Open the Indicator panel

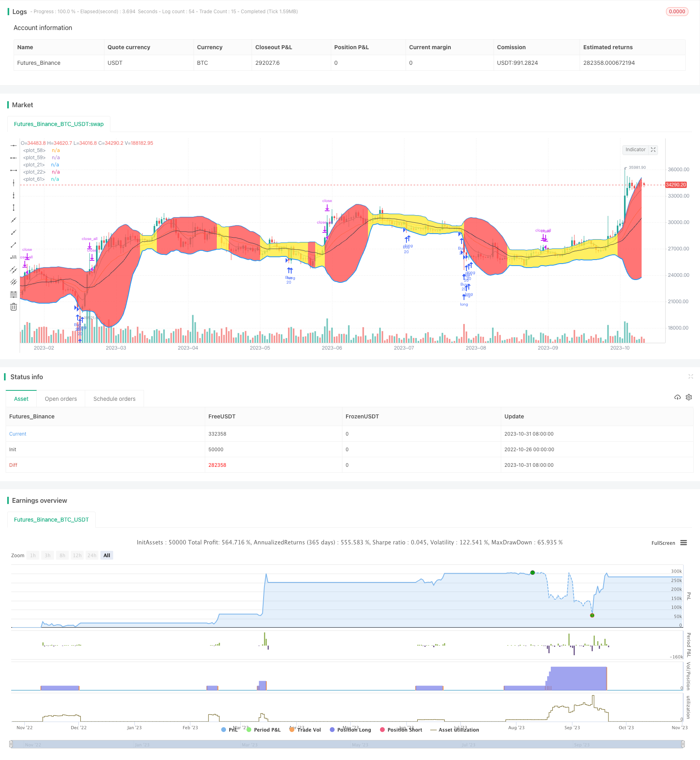635,150
